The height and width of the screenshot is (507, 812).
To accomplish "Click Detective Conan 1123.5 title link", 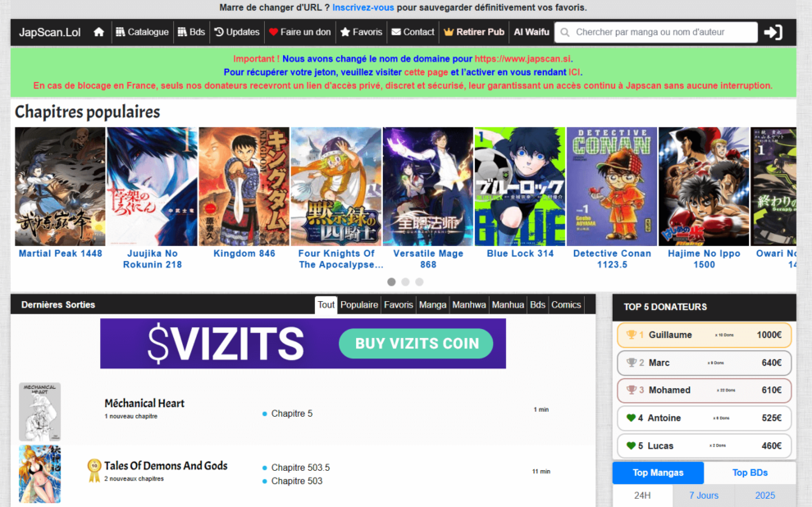I will (x=612, y=259).
